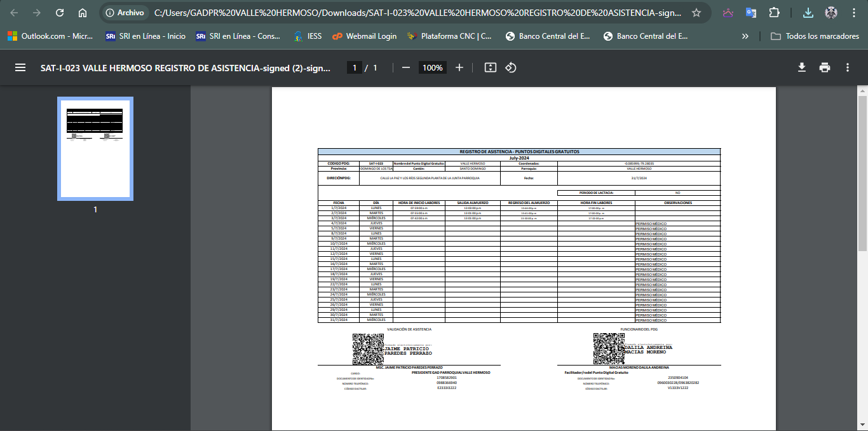Viewport: 868px width, 431px height.
Task: Bookmark this page with star icon
Action: tap(696, 13)
